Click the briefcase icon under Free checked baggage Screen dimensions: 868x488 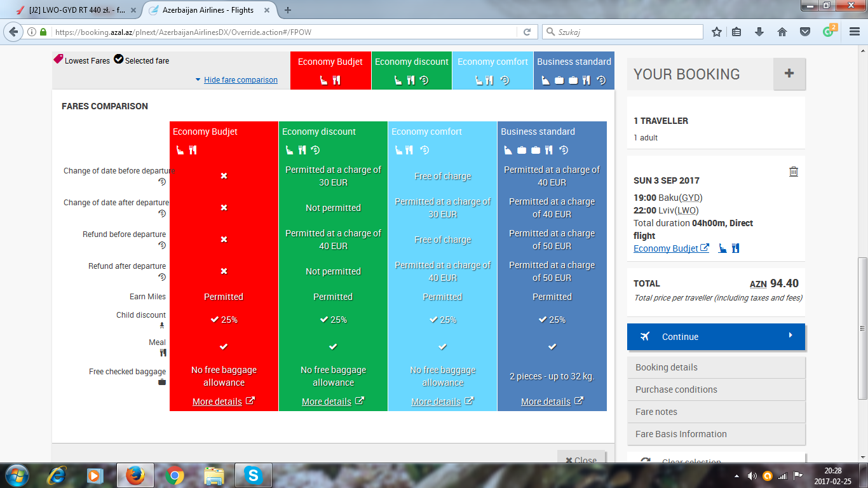pos(162,382)
